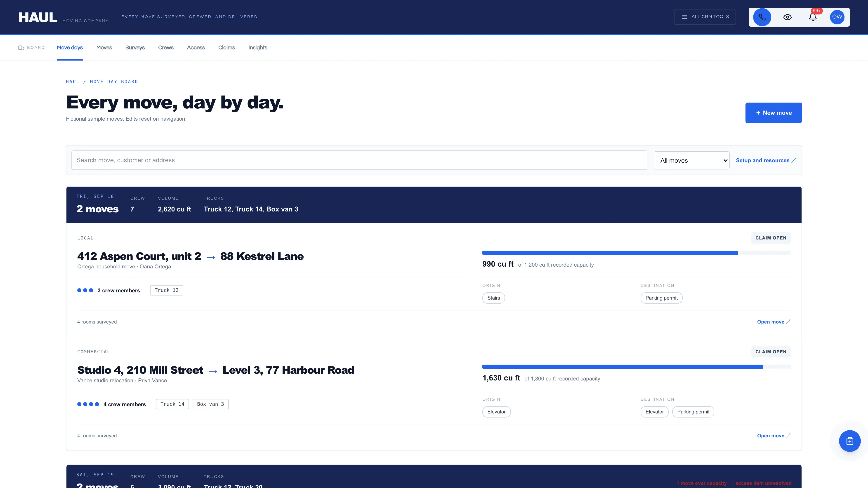The image size is (868, 488).
Task: Click the phone call icon in header
Action: coord(762,17)
